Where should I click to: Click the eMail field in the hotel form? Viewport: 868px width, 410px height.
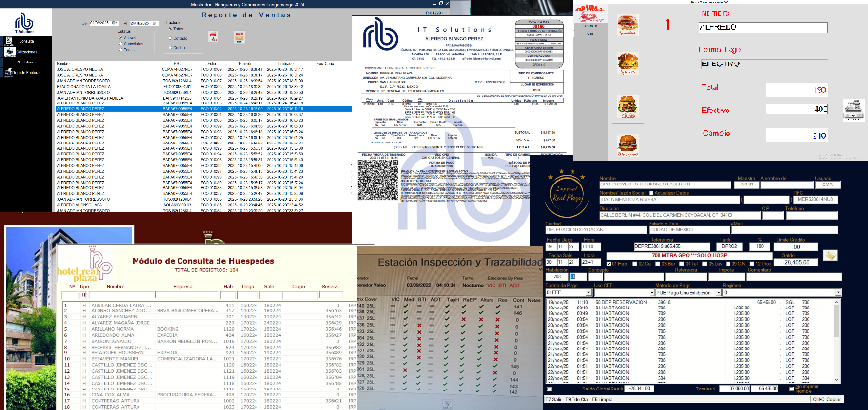click(x=784, y=230)
